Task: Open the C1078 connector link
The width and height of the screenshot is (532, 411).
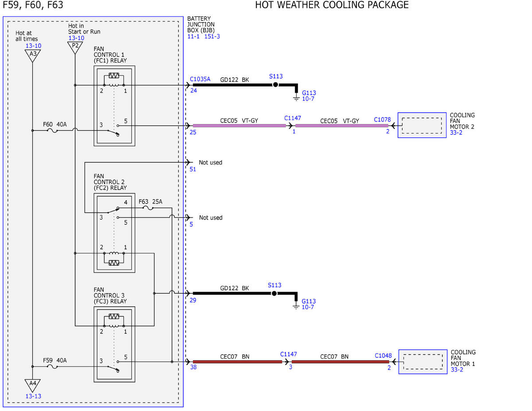Action: 382,119
